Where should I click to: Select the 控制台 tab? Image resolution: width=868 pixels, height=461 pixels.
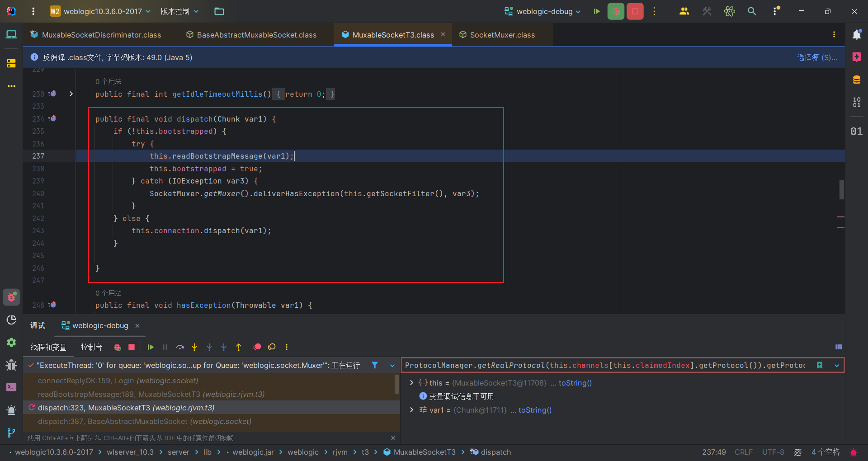(x=91, y=347)
